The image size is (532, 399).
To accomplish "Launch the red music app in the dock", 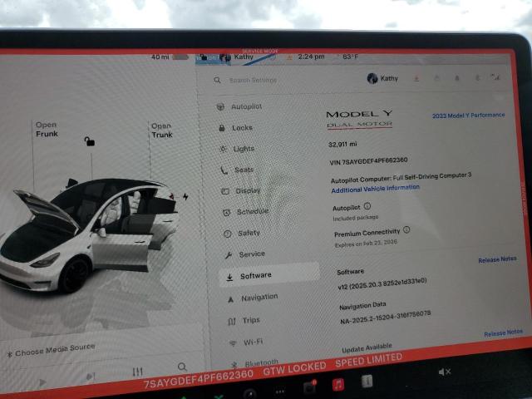I will coord(338,384).
